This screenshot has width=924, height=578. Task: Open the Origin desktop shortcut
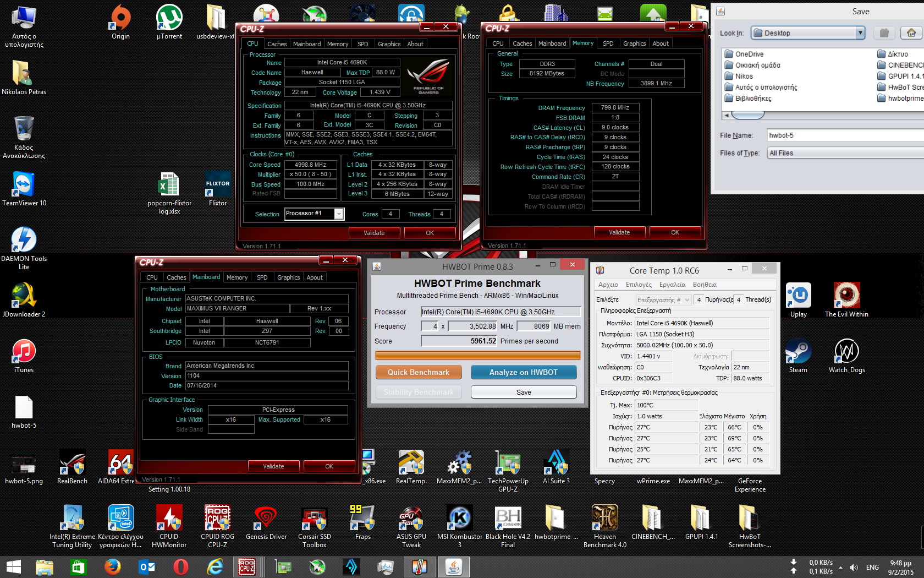click(120, 22)
